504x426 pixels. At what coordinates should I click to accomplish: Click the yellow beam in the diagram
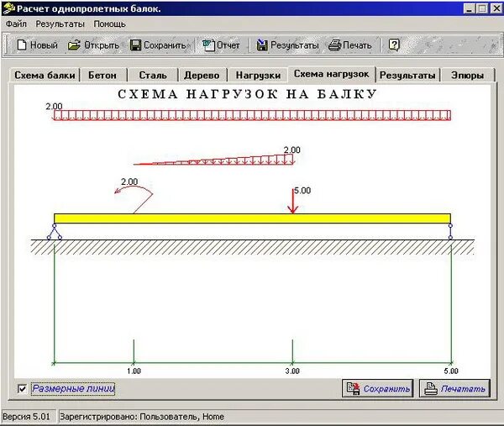[x=252, y=218]
